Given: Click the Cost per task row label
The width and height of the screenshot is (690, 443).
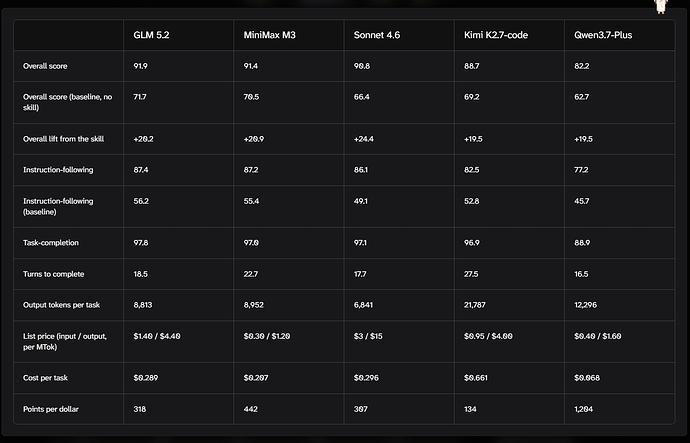Looking at the screenshot, I should (45, 378).
